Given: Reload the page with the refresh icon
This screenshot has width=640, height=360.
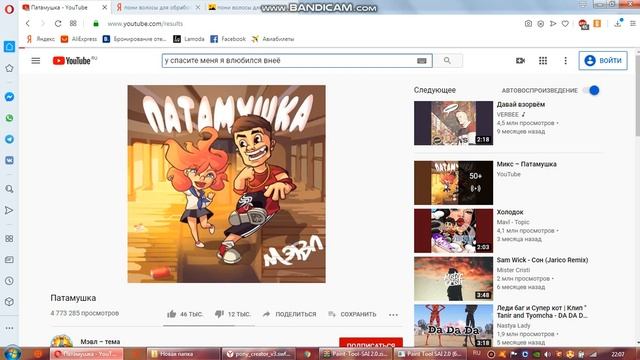Looking at the screenshot, I should tap(58, 24).
